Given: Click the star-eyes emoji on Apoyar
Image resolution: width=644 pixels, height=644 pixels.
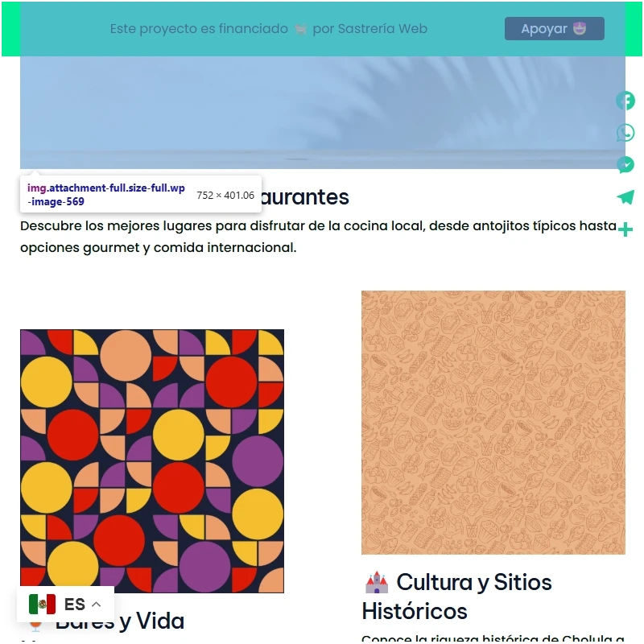Looking at the screenshot, I should coord(579,28).
